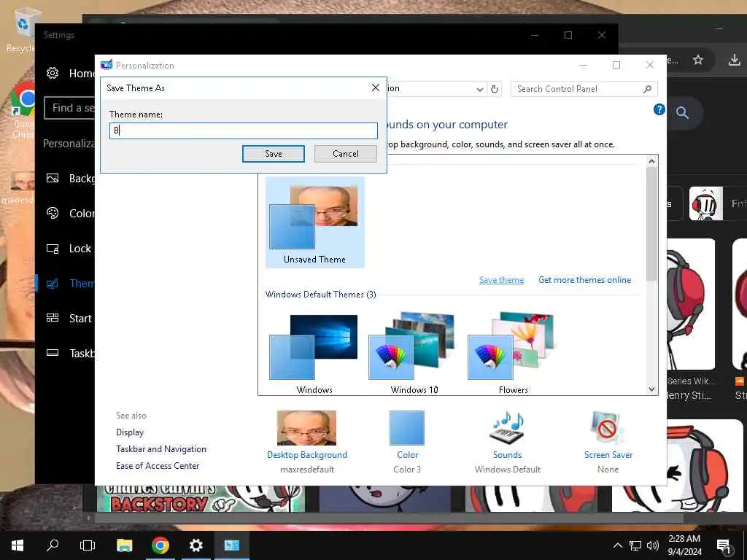The height and width of the screenshot is (560, 747).
Task: Open the notification center icon
Action: pos(724,546)
